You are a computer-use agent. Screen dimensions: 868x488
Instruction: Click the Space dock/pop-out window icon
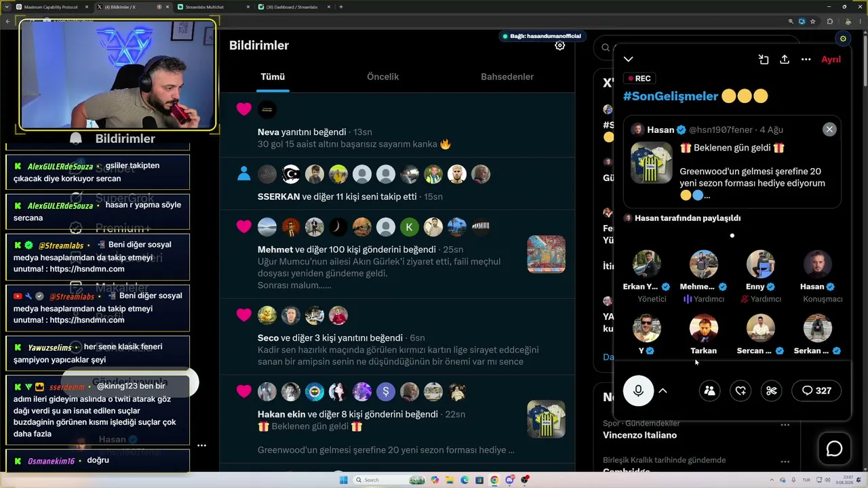[764, 60]
